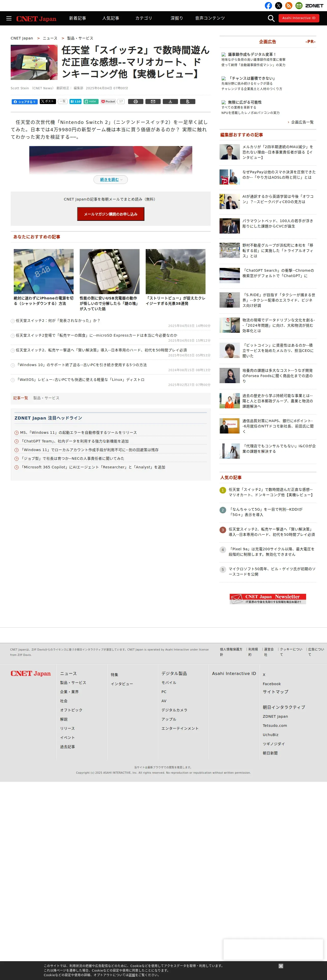Image resolution: width=327 pixels, height=980 pixels.
Task: Open popular article ranked 4 about Pixel 9a
Action: point(271,552)
